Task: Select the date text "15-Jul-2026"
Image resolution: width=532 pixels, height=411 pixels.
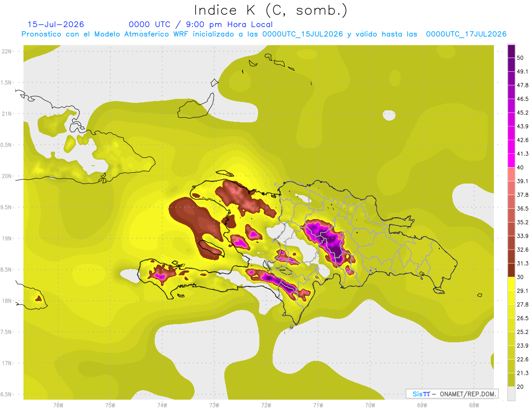Action: pos(56,24)
